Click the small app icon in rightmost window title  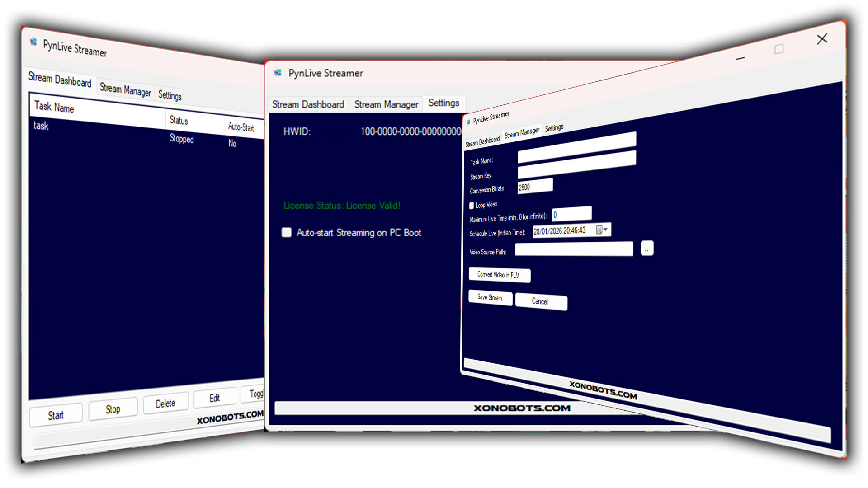coord(468,122)
